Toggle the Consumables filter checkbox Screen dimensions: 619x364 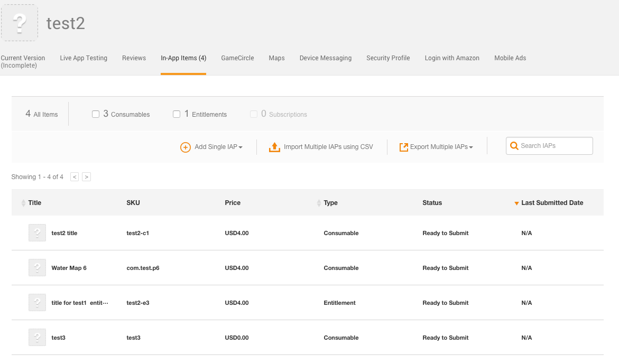click(96, 114)
